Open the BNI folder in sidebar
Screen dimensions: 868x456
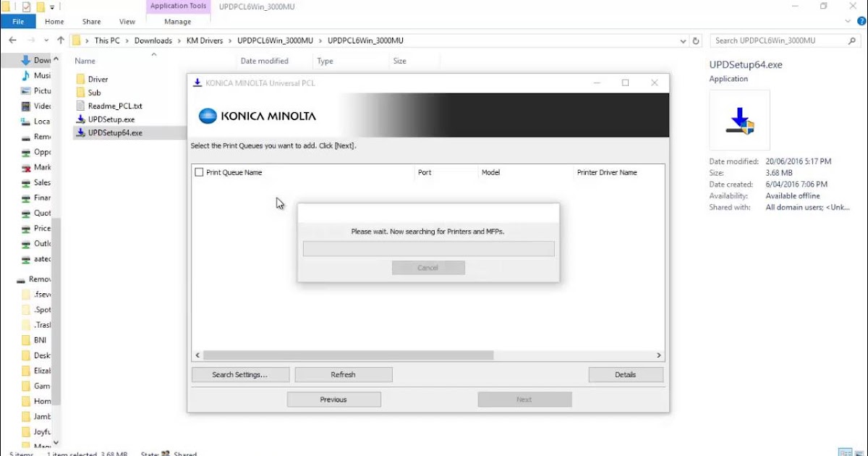tap(35, 340)
